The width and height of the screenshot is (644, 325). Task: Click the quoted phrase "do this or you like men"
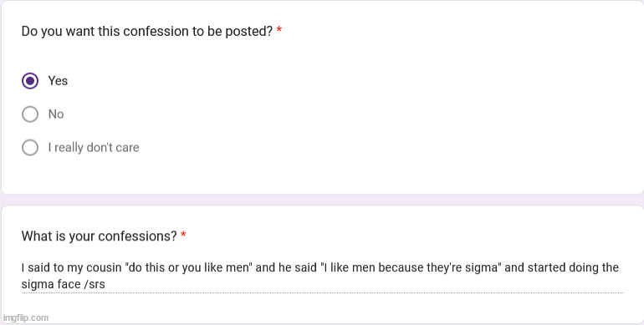(x=188, y=267)
